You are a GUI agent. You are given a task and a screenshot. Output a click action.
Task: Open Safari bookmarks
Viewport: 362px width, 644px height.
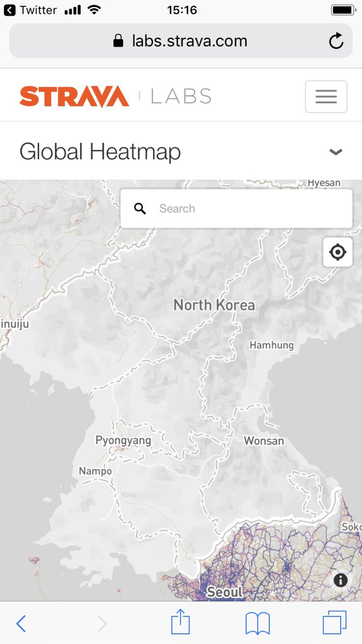(x=257, y=623)
